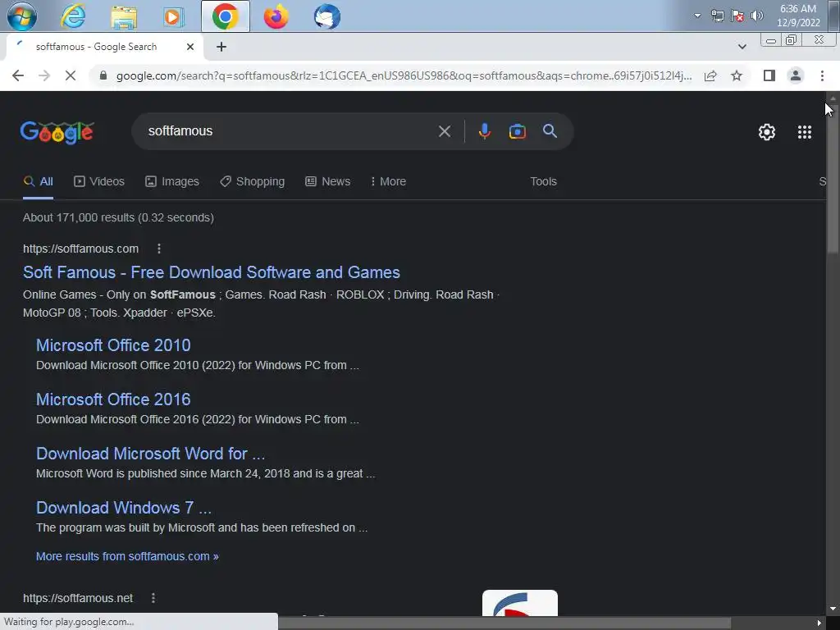Click the Action Center flag icon
Viewport: 840px width, 630px height.
pos(737,16)
